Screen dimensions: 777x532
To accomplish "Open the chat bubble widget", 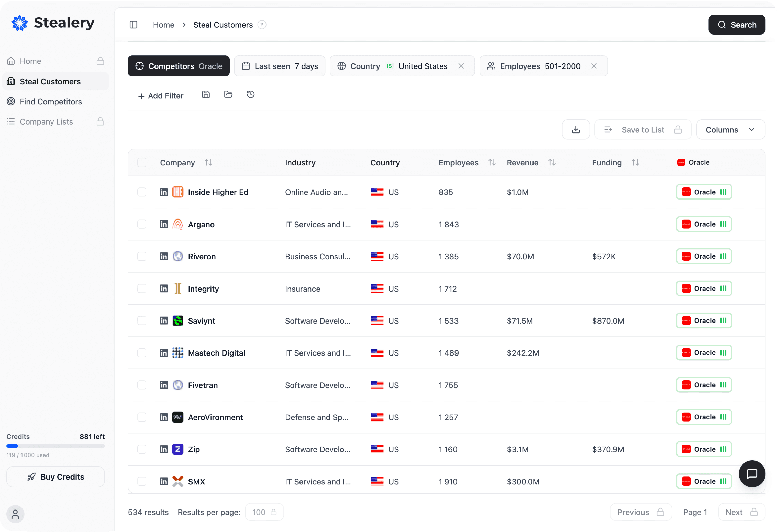I will (752, 474).
